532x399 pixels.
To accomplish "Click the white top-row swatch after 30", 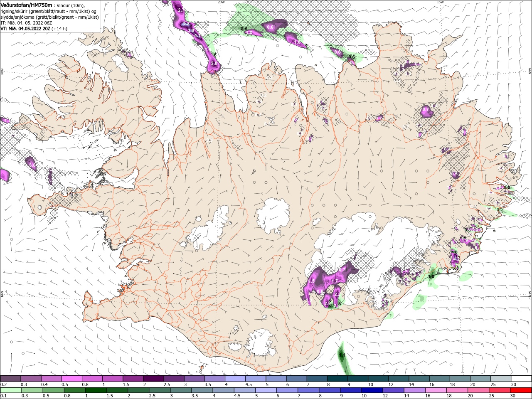I will pyautogui.click(x=521, y=378).
